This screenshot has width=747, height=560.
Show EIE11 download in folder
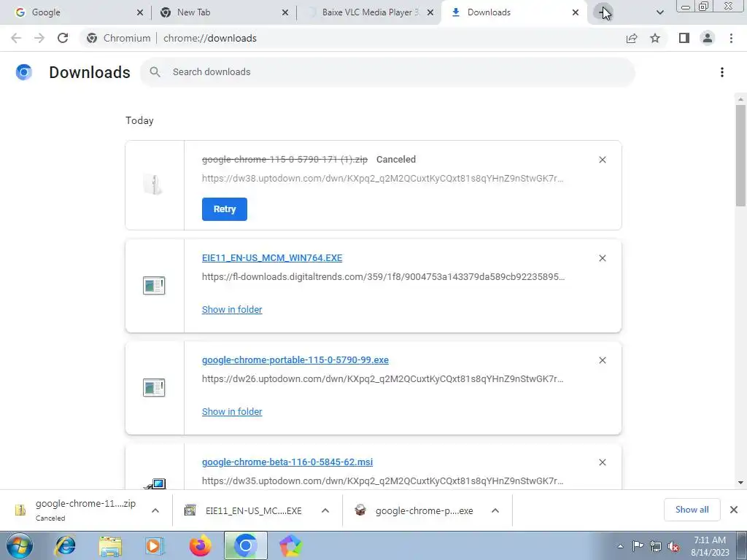pos(232,309)
